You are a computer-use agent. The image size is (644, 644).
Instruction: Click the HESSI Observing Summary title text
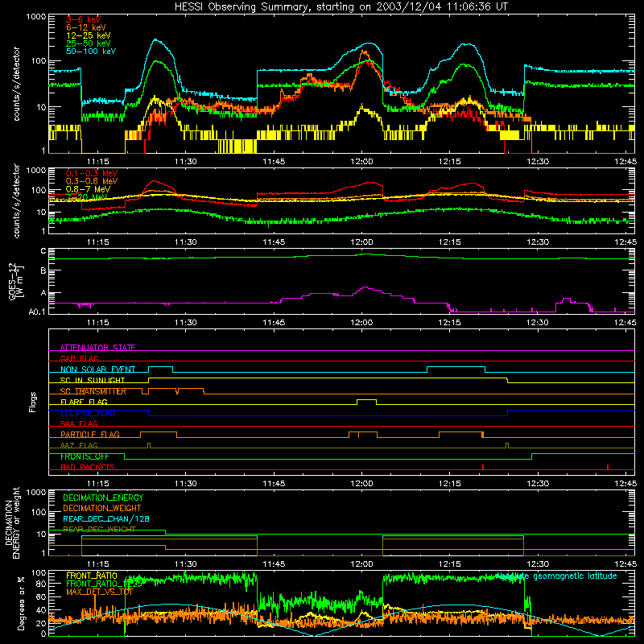coord(341,6)
